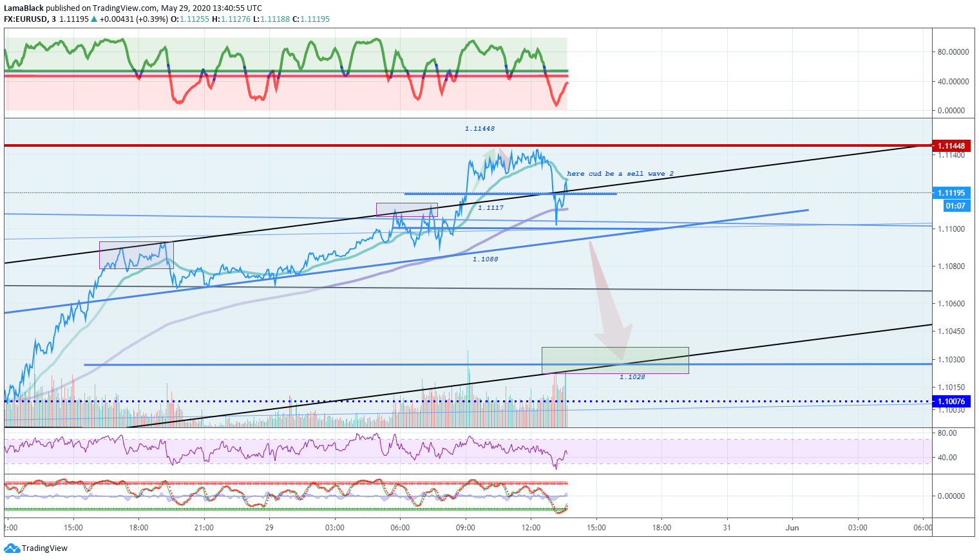Click the +0.00431 (+0.39%) change value
979x560 pixels.
[134, 19]
